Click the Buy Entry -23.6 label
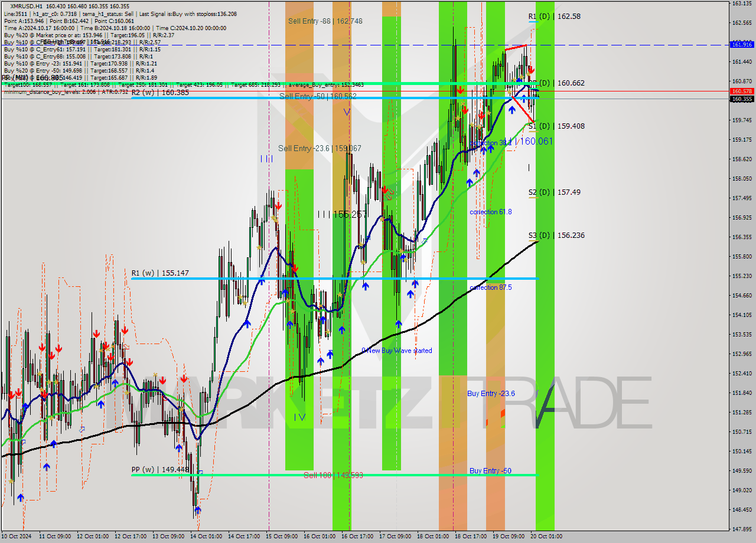 point(491,394)
